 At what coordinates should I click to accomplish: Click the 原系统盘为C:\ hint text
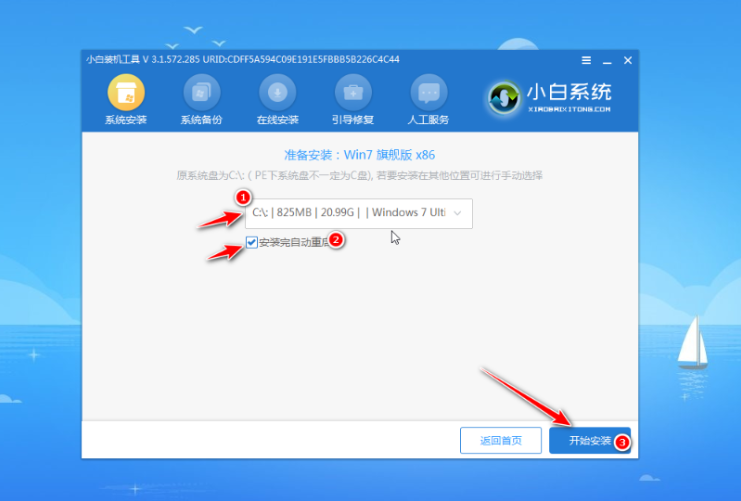(x=360, y=176)
